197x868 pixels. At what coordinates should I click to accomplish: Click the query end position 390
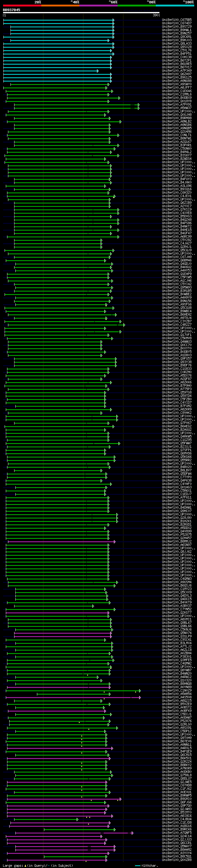(155, 15)
